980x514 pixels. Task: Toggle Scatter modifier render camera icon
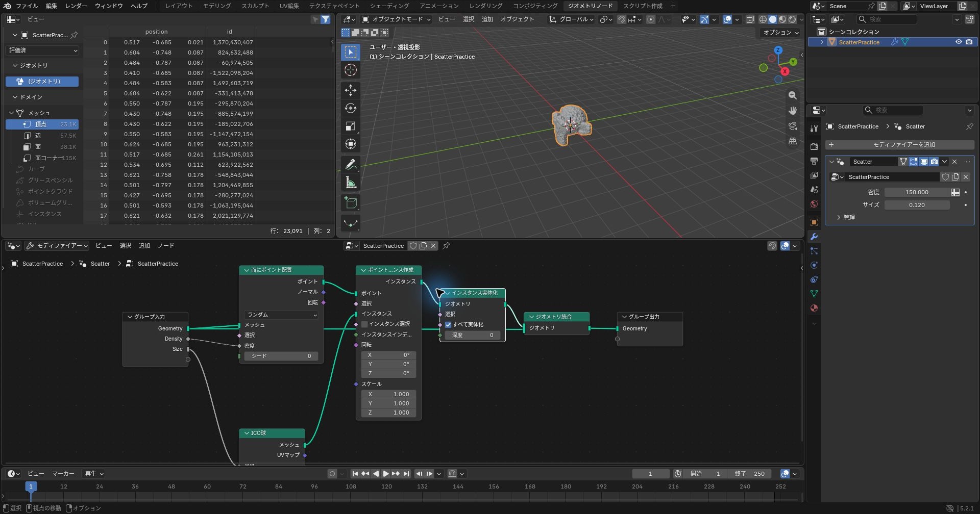pyautogui.click(x=934, y=162)
